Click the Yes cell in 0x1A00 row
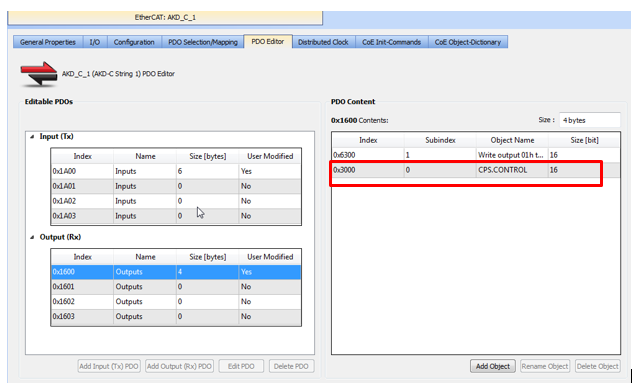 tap(270, 172)
